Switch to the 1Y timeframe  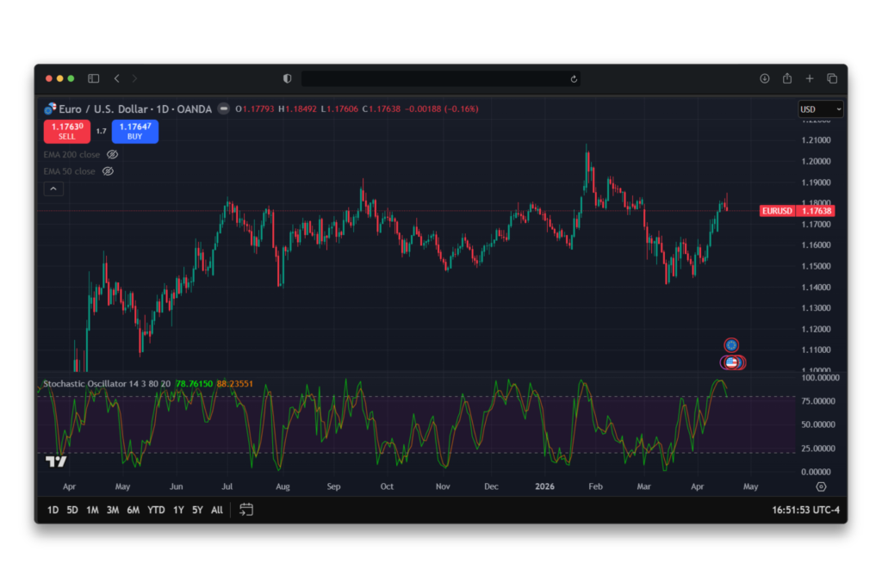[x=178, y=510]
